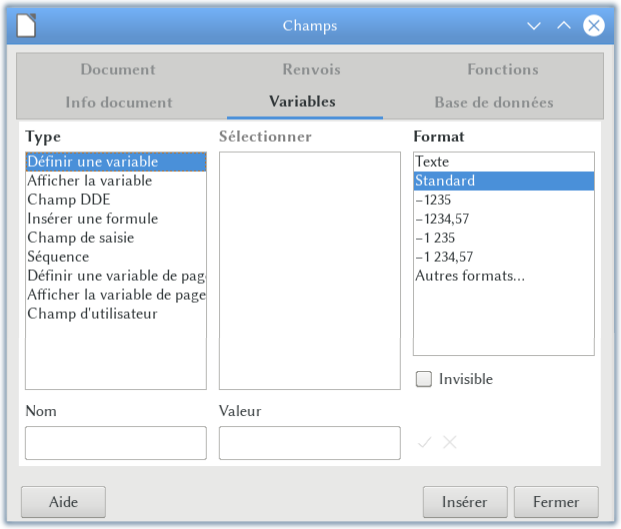The width and height of the screenshot is (621, 529).
Task: Open Autres formats... in Format list
Action: click(469, 276)
